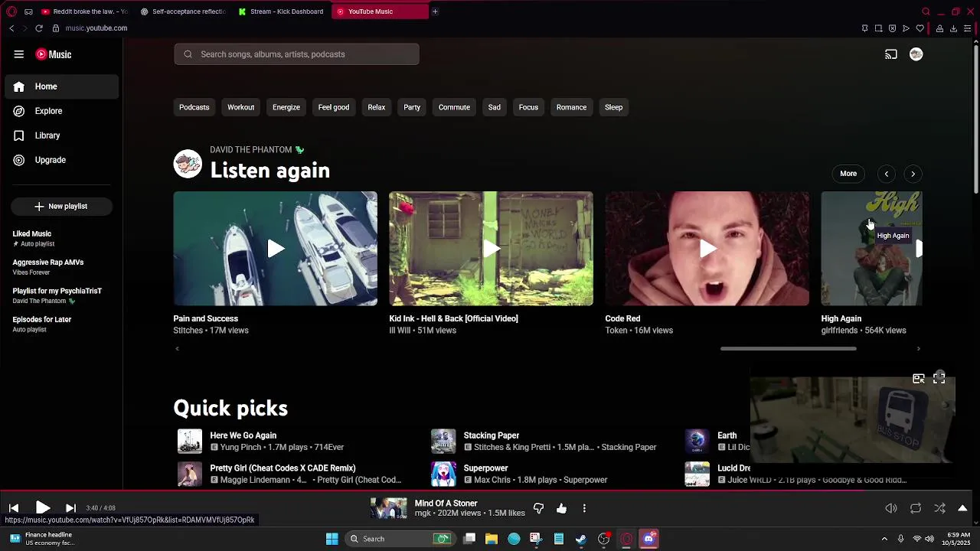Open browser favorites heart icon
The height and width of the screenshot is (551, 980).
tap(920, 28)
